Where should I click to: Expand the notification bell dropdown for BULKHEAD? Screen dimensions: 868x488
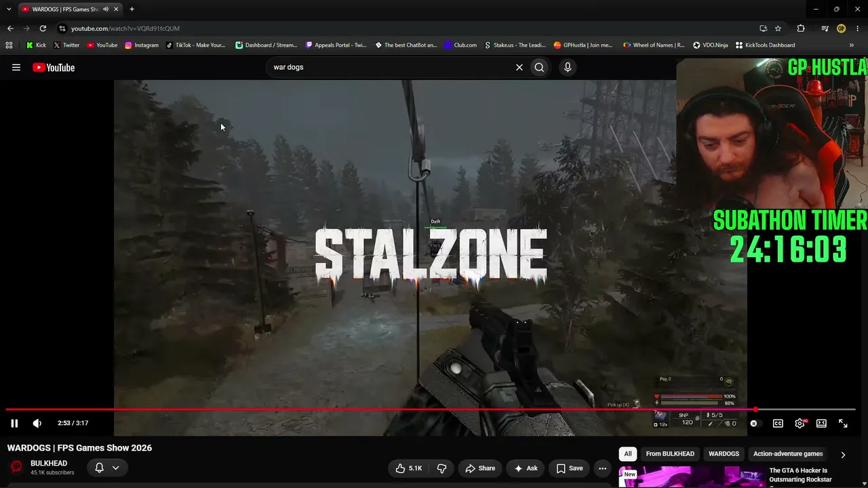(x=108, y=468)
